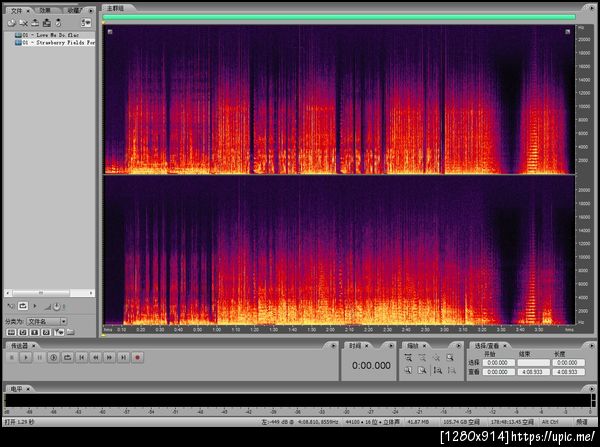Click the Rewind transport button
The height and width of the screenshot is (447, 600).
point(96,357)
